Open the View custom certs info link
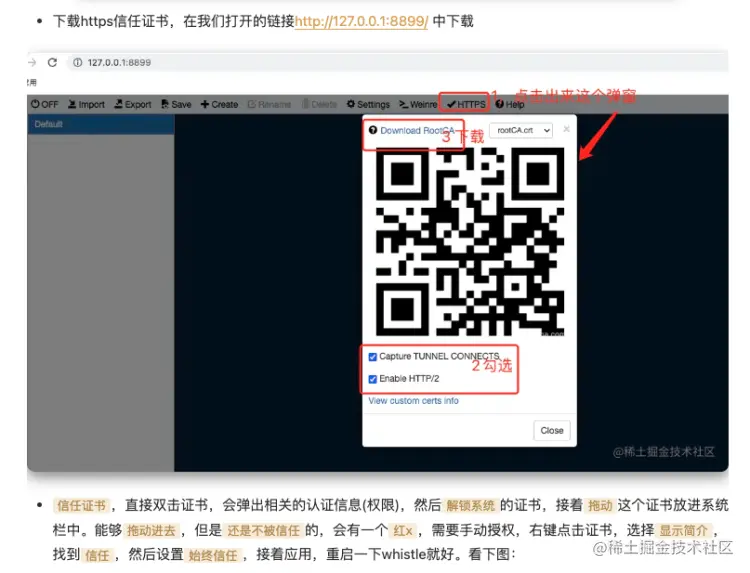Image resolution: width=750 pixels, height=573 pixels. (x=413, y=401)
